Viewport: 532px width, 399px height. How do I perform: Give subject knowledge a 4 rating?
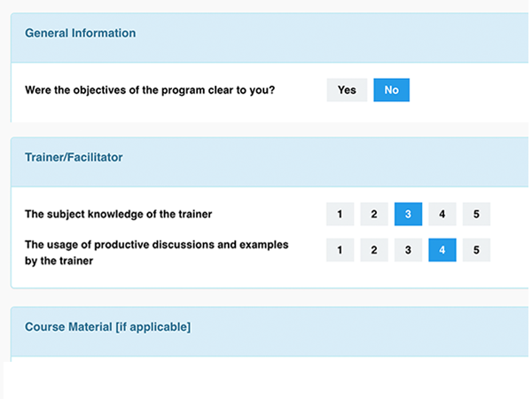(442, 214)
